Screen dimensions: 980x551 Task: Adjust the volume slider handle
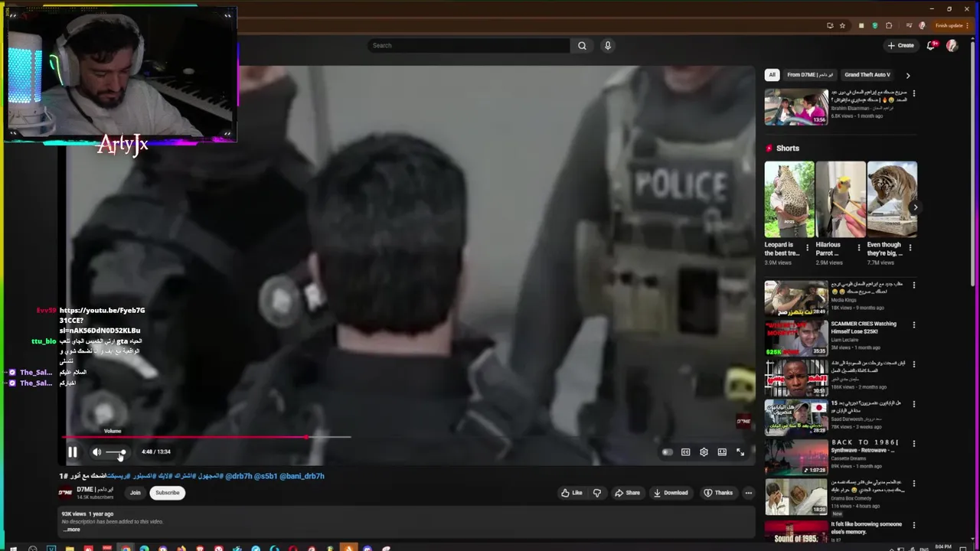(x=122, y=452)
